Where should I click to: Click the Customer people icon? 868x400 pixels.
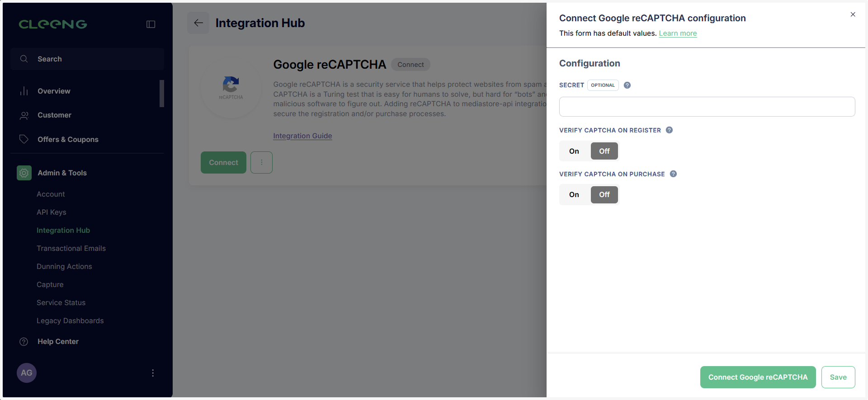click(x=24, y=115)
